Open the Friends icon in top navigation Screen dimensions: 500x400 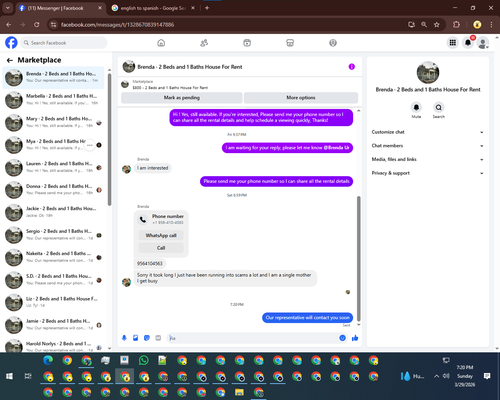click(204, 43)
